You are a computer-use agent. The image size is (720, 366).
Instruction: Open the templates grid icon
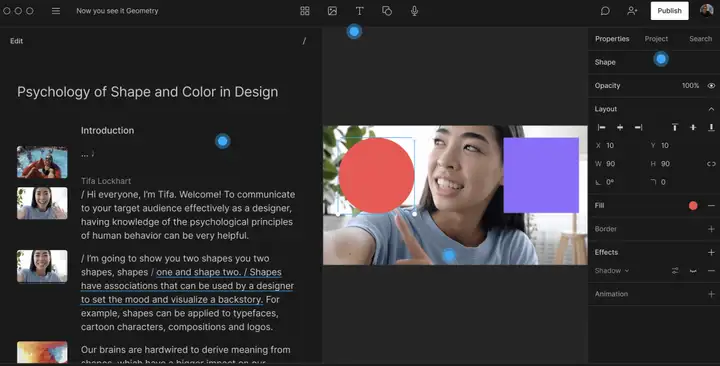pyautogui.click(x=305, y=11)
